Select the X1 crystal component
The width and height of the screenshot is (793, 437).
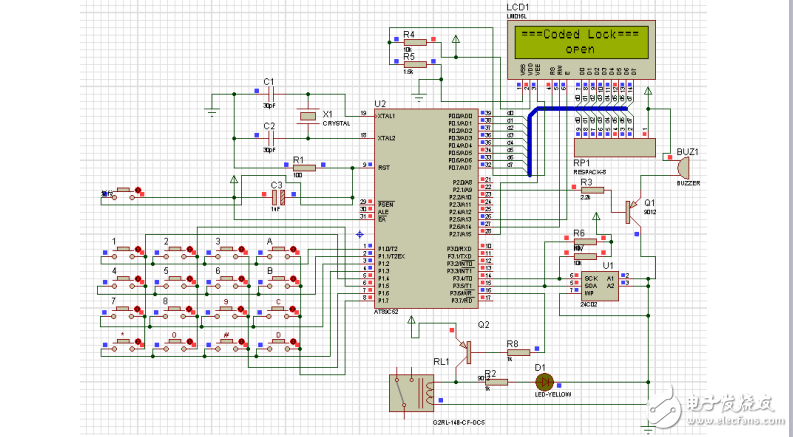click(x=309, y=117)
